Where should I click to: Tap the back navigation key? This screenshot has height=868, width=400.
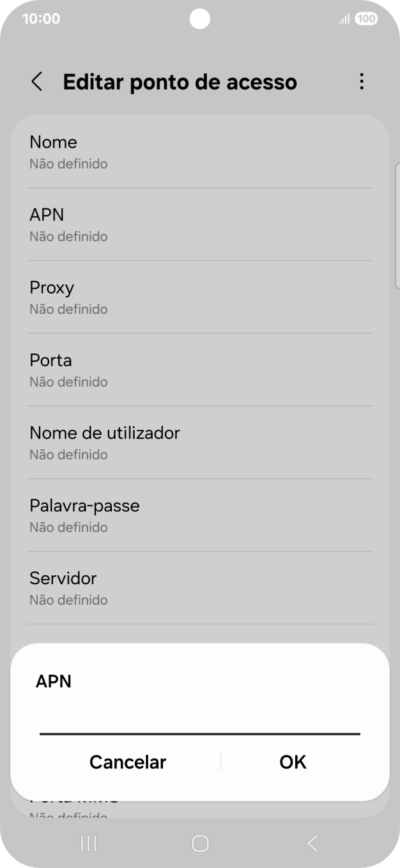[x=312, y=844]
